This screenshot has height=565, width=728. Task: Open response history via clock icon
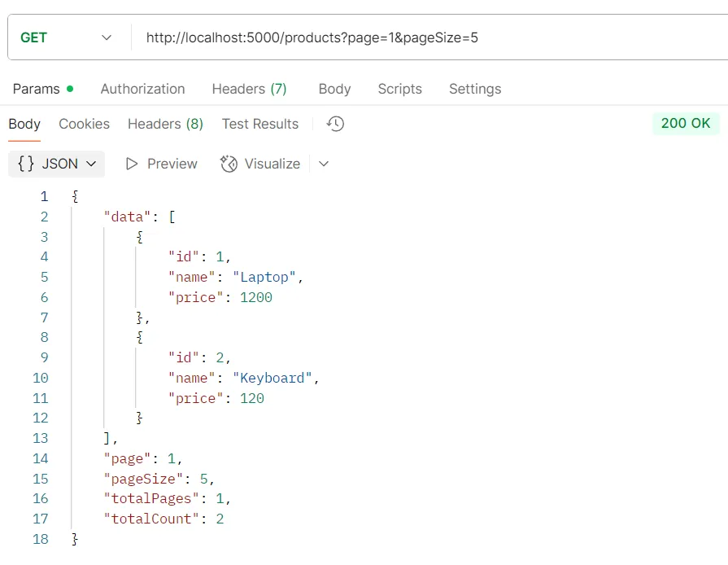(x=334, y=123)
